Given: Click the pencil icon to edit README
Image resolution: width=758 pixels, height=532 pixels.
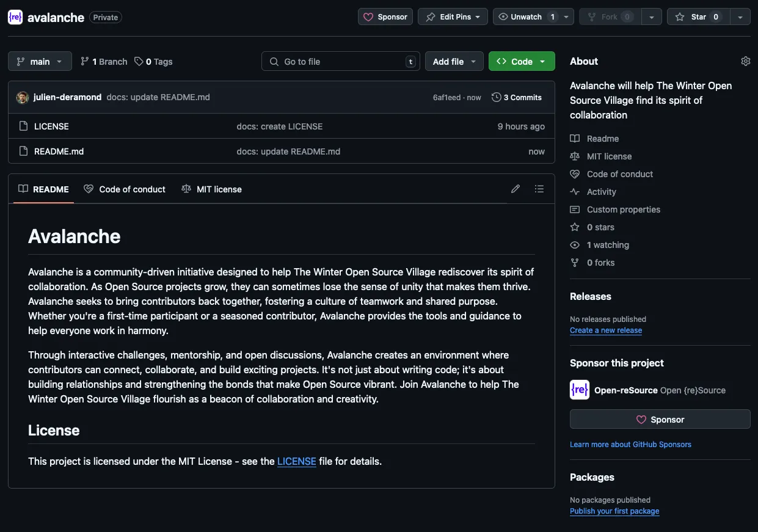Looking at the screenshot, I should 516,189.
